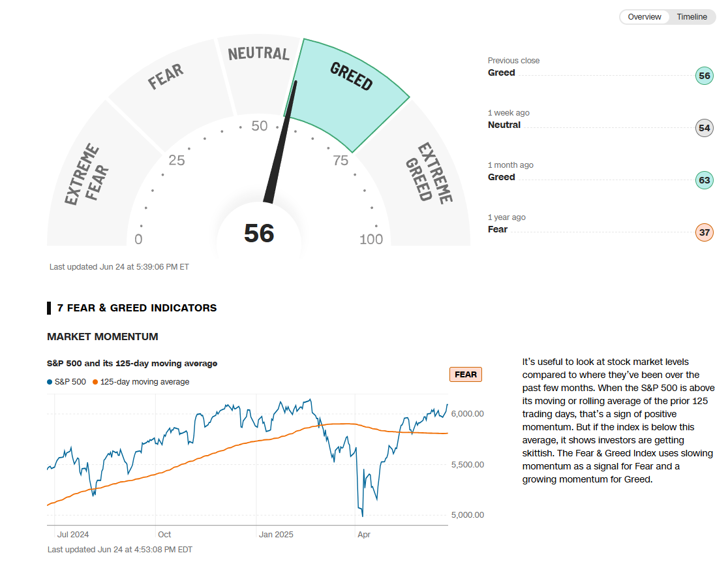Click the orange FEAR badge above the chart

pyautogui.click(x=465, y=375)
